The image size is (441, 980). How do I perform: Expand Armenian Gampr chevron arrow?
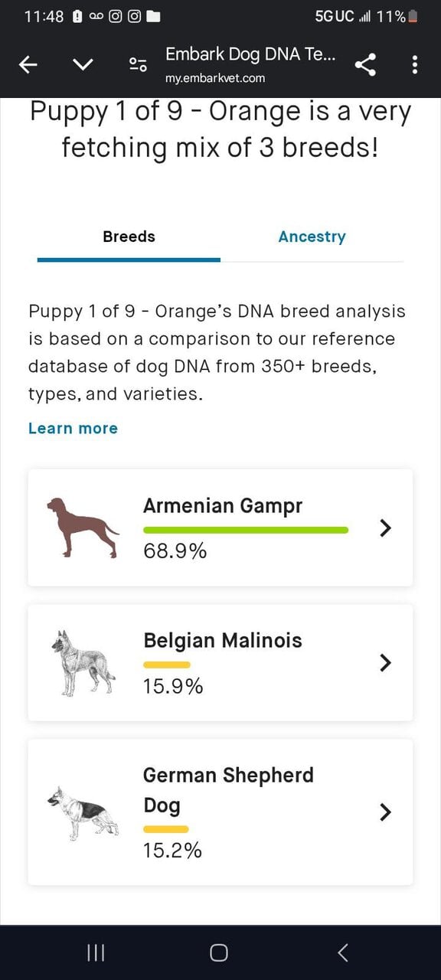[x=386, y=528]
